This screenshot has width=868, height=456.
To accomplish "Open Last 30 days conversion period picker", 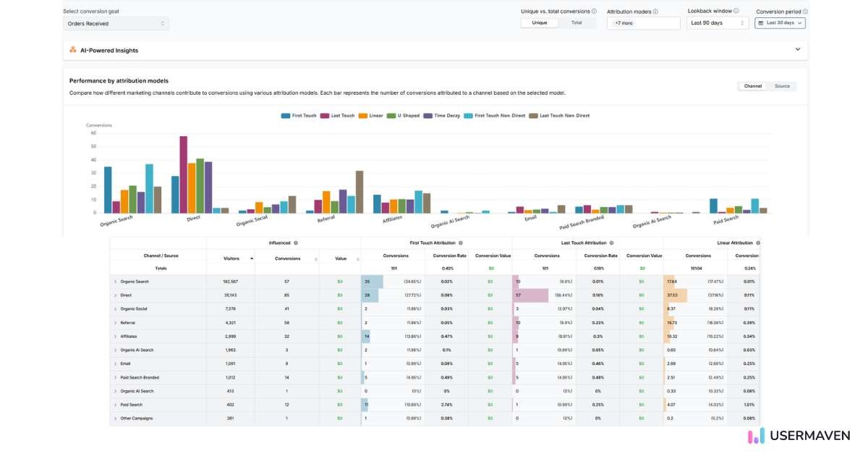I will (x=780, y=23).
